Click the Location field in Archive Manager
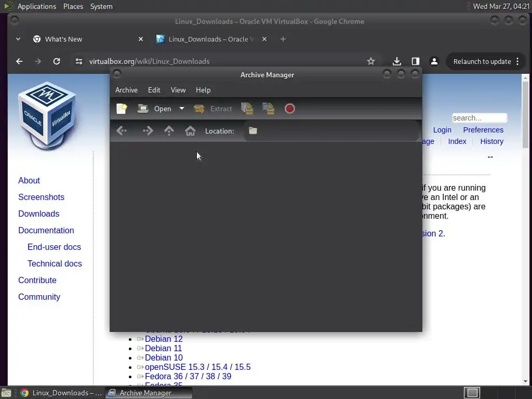Viewport: 532px width, 399px height. coord(331,130)
